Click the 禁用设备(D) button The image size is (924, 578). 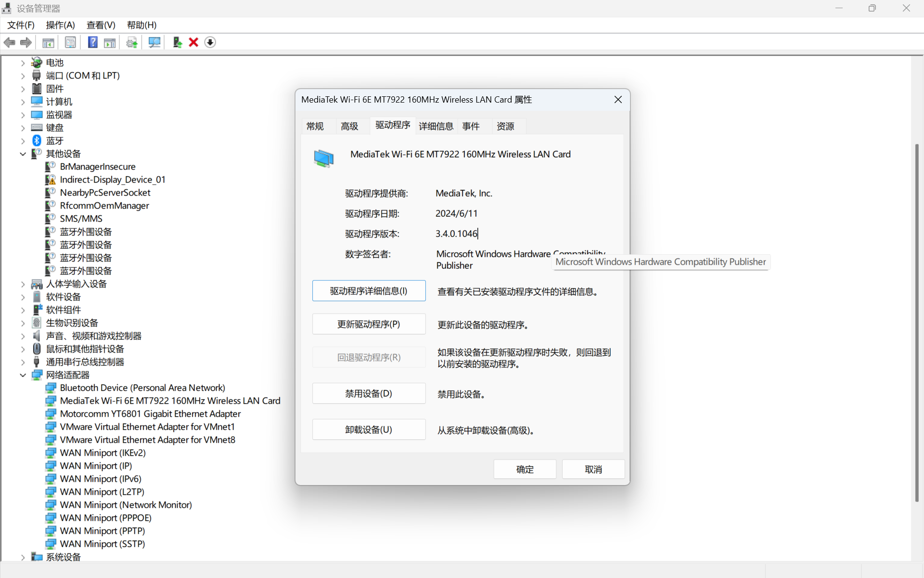pyautogui.click(x=369, y=394)
